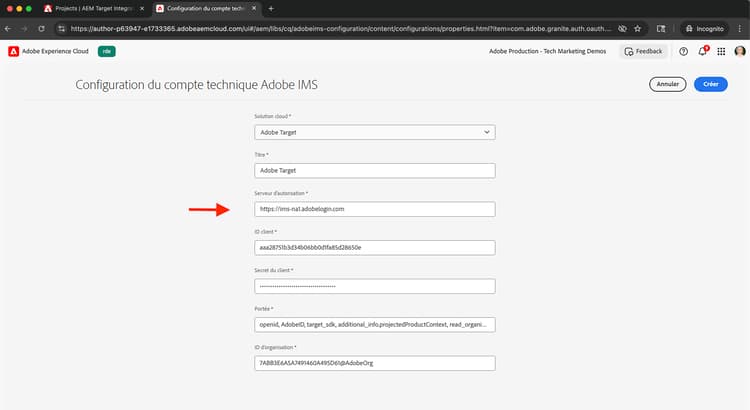Click the Serveur d'autorisation input field
The image size is (750, 410).
375,209
